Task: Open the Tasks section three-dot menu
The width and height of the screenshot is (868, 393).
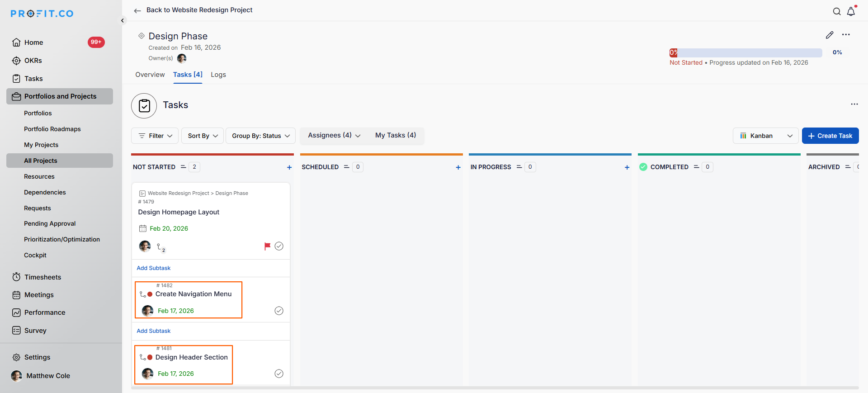Action: tap(854, 104)
